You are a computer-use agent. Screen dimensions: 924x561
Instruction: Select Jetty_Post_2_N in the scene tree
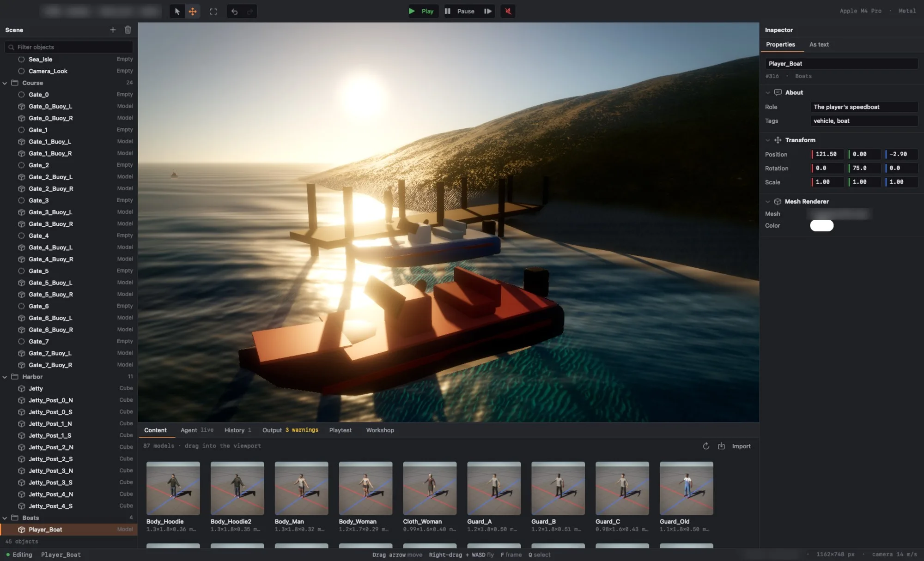click(x=69, y=447)
